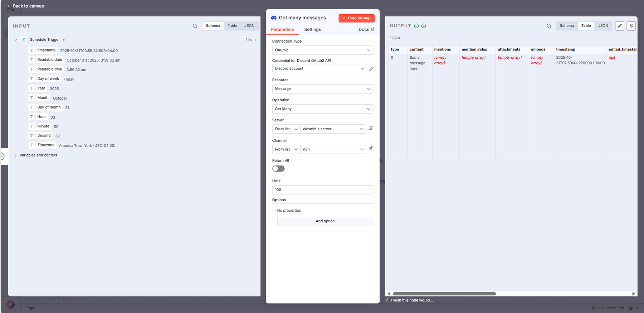The width and height of the screenshot is (644, 313).
Task: Open channel external link icon
Action: point(371,149)
